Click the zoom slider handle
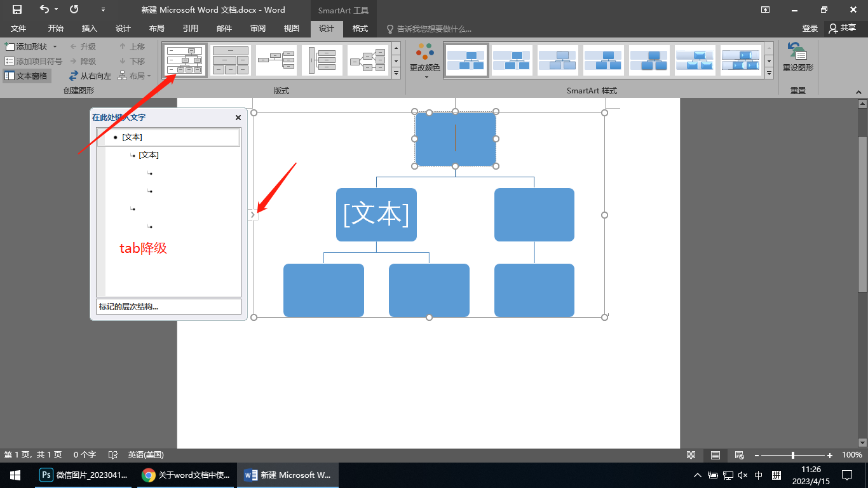This screenshot has width=868, height=488. click(793, 455)
